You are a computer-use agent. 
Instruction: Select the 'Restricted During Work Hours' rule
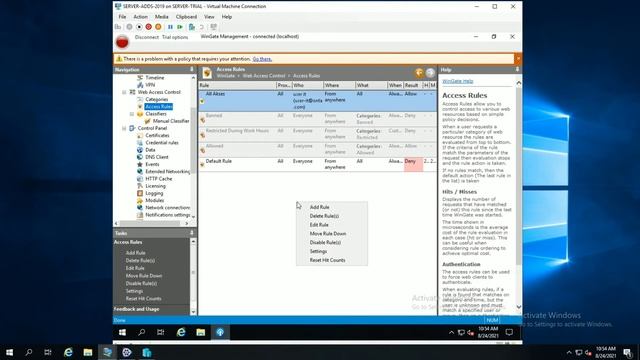point(318,134)
